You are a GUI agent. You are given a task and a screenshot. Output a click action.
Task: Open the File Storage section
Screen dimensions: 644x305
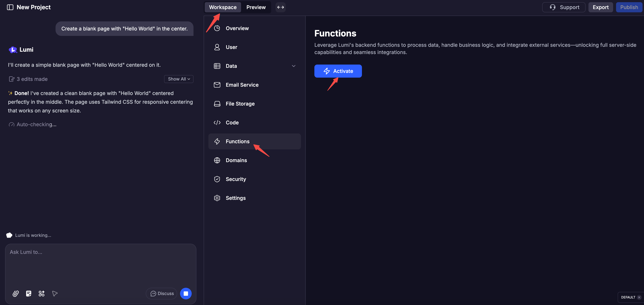240,104
